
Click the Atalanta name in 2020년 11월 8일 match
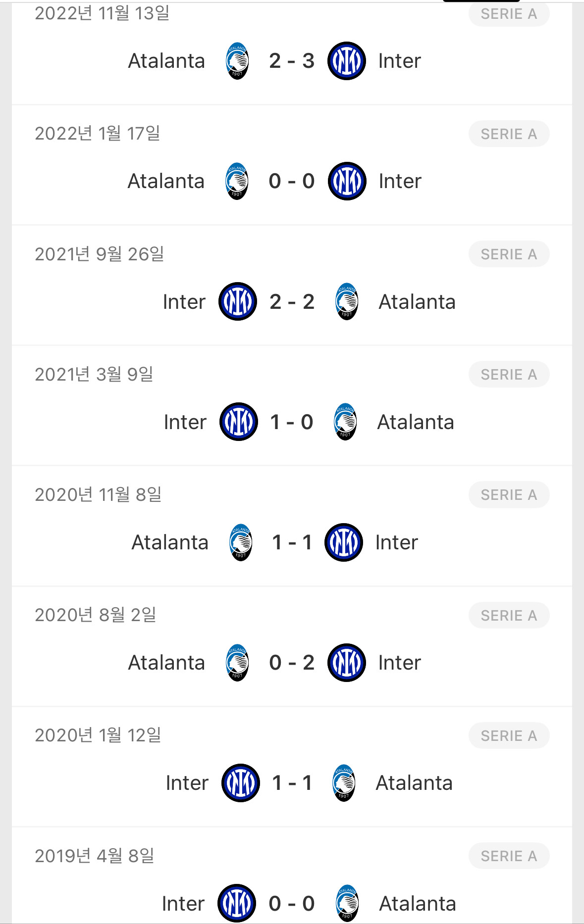click(x=170, y=542)
